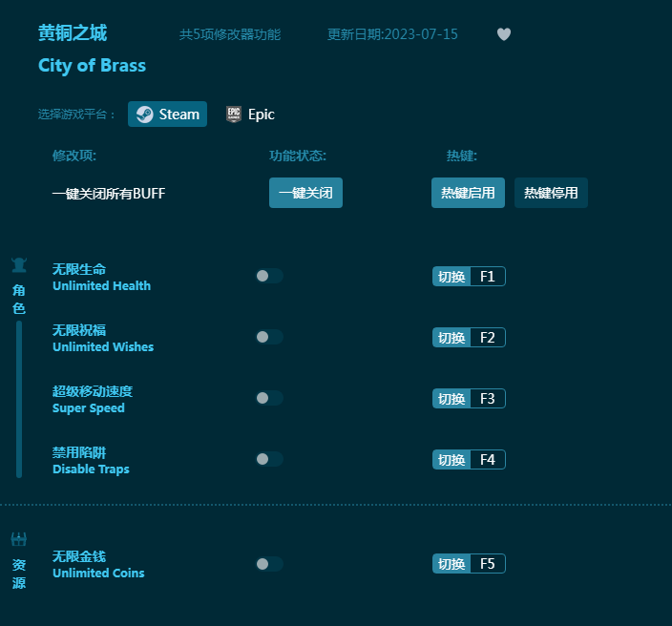Click the 切换 button beside F5

click(451, 564)
